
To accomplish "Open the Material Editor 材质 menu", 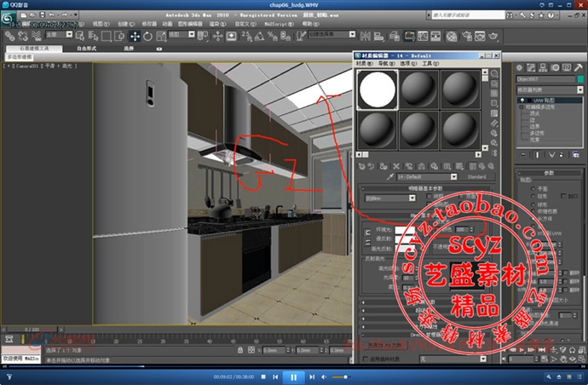I will click(364, 63).
